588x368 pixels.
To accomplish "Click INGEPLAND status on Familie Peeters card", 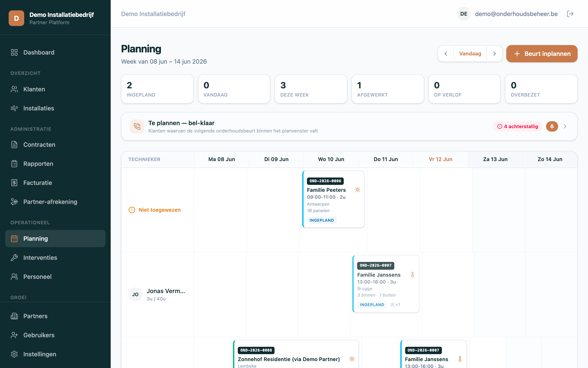I will pyautogui.click(x=322, y=220).
